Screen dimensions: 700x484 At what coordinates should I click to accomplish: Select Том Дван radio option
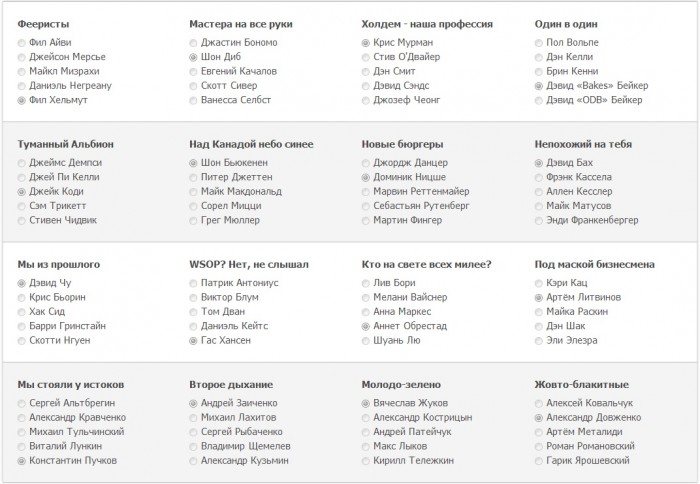coord(195,312)
